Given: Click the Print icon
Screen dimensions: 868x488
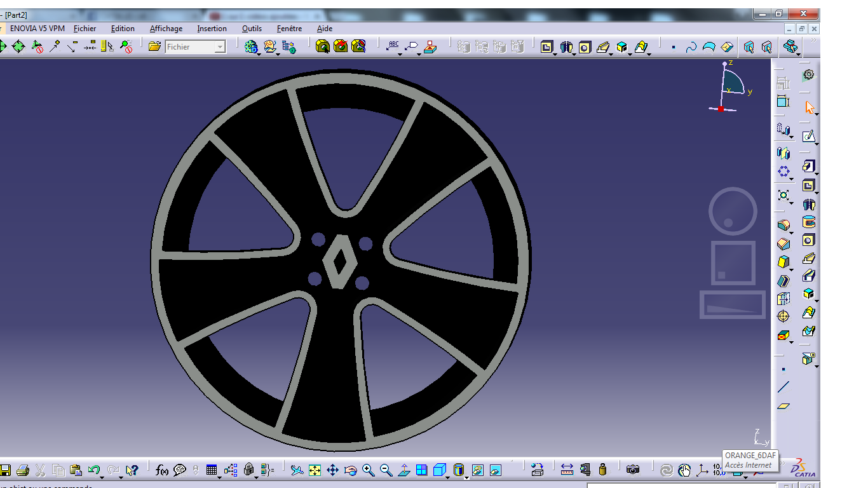Looking at the screenshot, I should point(23,470).
